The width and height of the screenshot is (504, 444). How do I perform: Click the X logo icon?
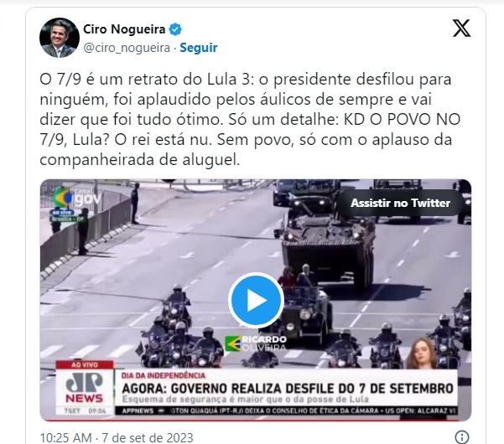point(461,28)
